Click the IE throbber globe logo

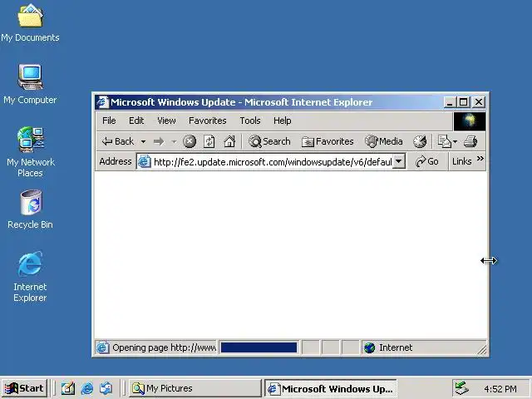click(x=470, y=121)
